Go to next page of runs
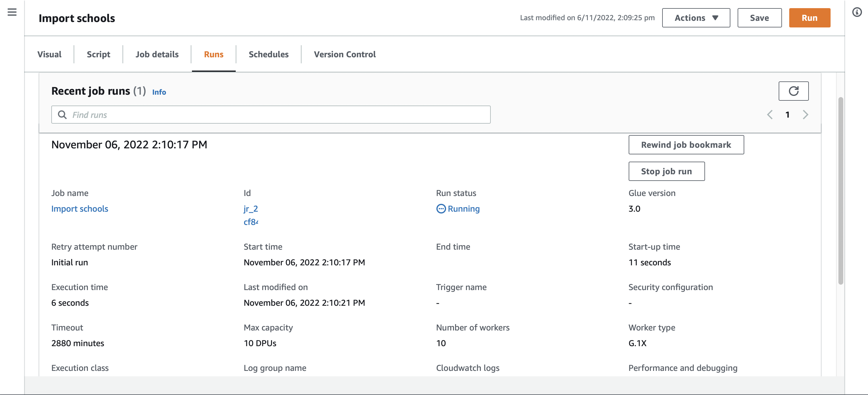 tap(805, 115)
